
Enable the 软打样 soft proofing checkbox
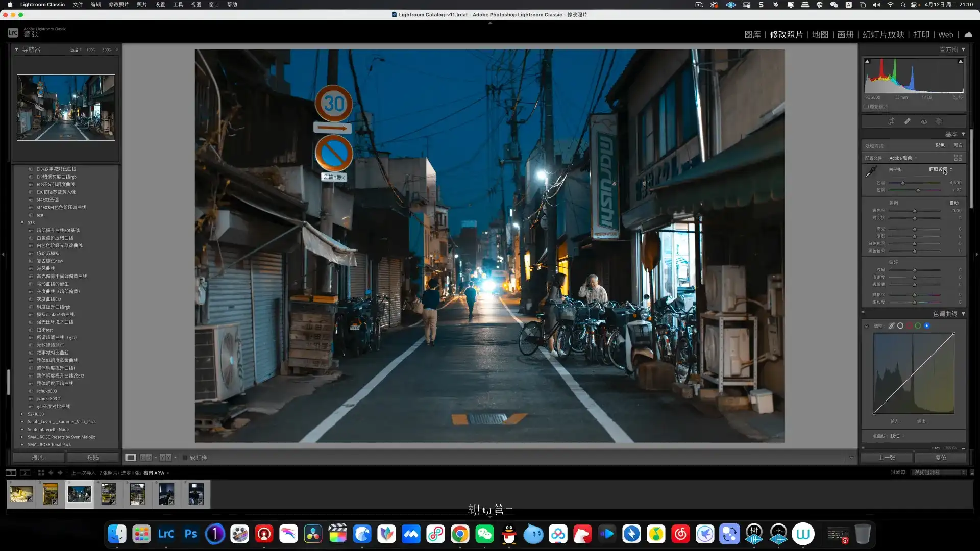click(185, 458)
